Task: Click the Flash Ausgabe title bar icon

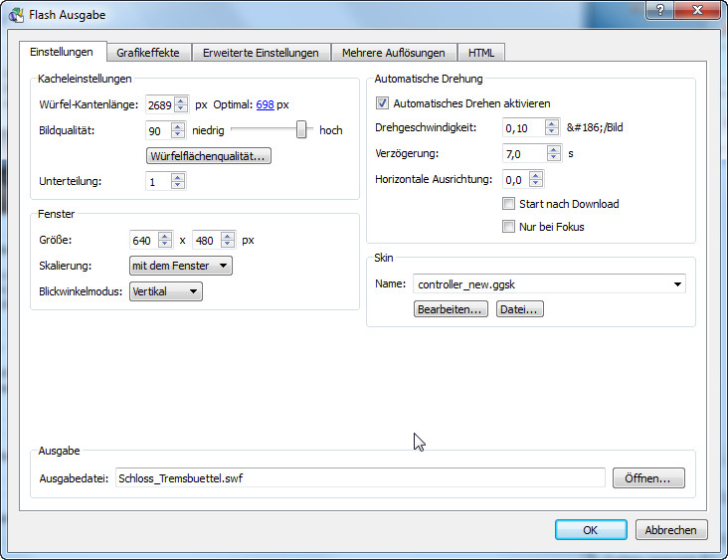Action: (x=16, y=15)
